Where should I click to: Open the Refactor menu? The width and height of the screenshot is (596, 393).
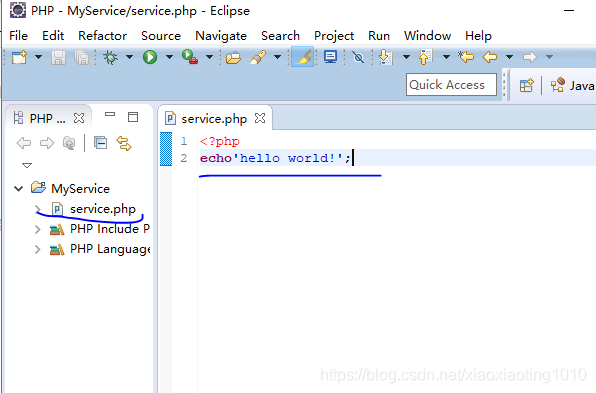(x=102, y=36)
